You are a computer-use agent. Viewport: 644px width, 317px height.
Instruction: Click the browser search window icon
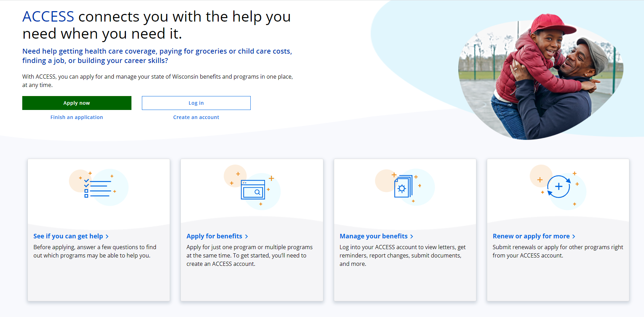coord(253,190)
